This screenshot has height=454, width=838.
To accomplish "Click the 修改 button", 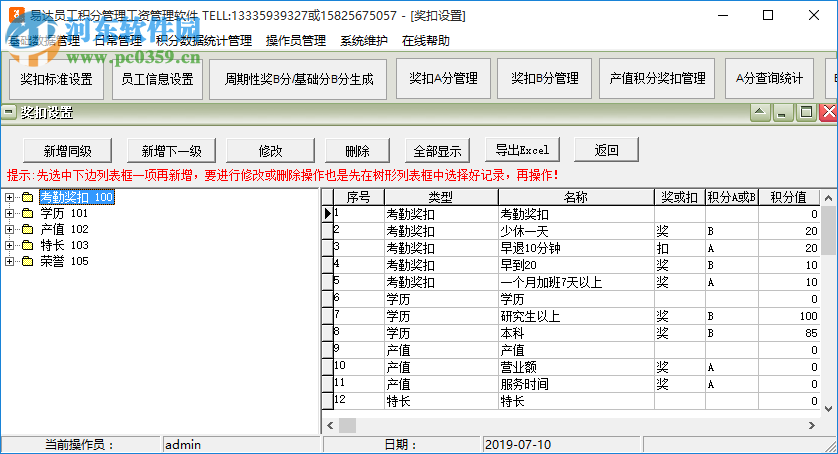I will 270,151.
